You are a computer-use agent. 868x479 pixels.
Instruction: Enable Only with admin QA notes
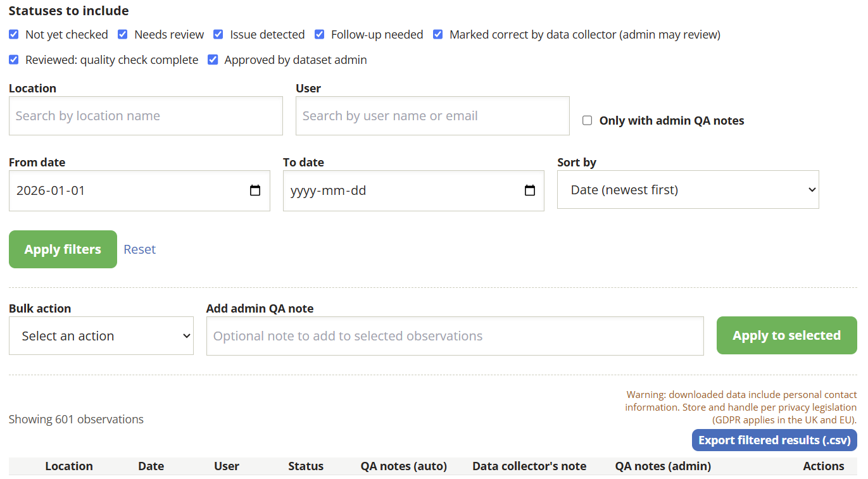(588, 120)
